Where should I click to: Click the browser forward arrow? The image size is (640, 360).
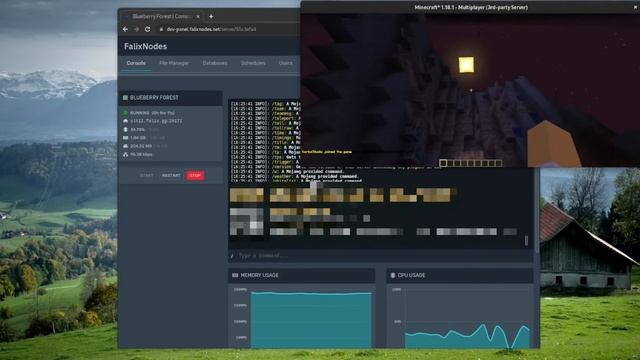(x=136, y=29)
